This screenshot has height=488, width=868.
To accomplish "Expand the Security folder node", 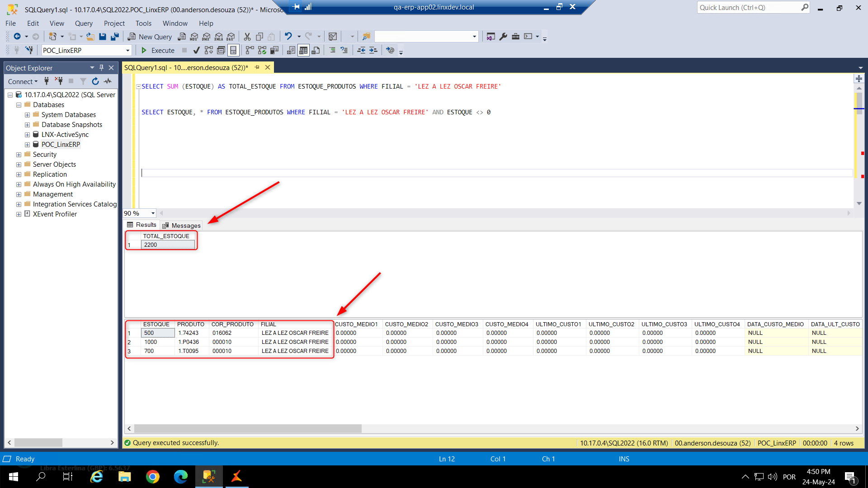I will [19, 155].
